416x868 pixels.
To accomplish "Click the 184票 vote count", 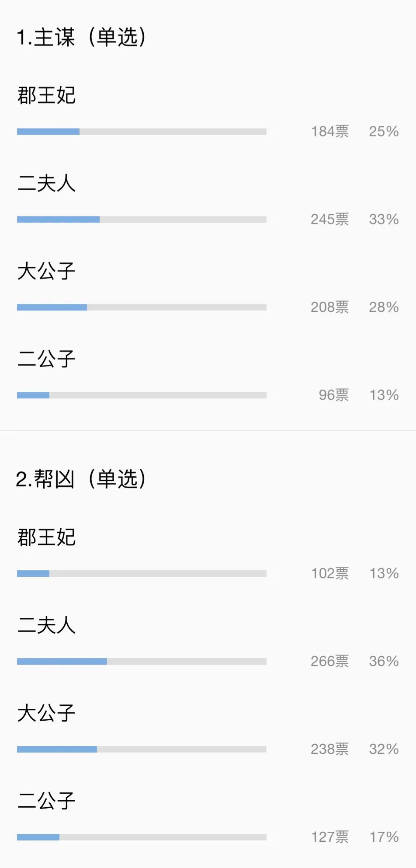I will pyautogui.click(x=329, y=132).
